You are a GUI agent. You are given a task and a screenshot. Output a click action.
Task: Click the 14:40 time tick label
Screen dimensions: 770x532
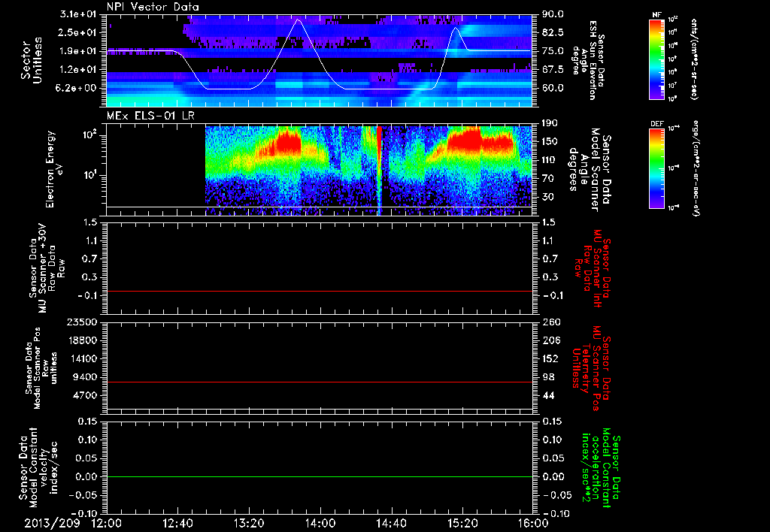391,523
